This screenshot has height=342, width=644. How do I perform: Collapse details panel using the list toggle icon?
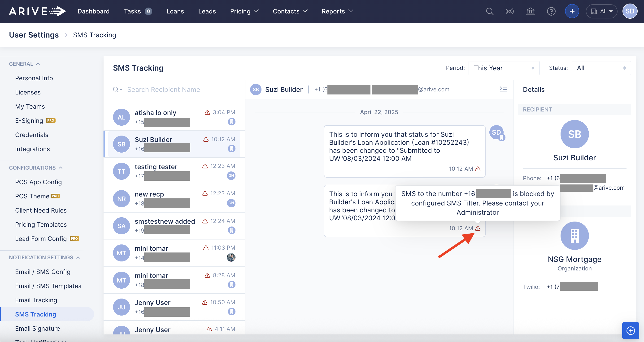(503, 90)
